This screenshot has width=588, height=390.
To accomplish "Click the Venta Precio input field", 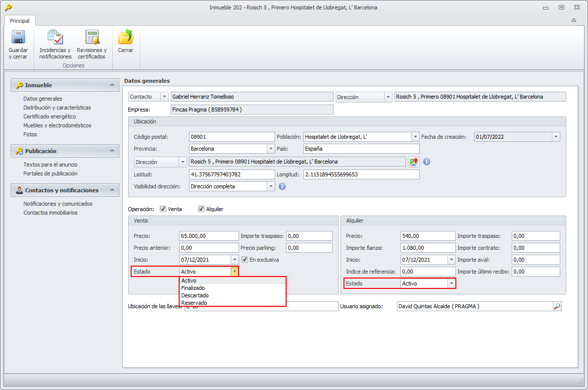I will click(x=208, y=236).
